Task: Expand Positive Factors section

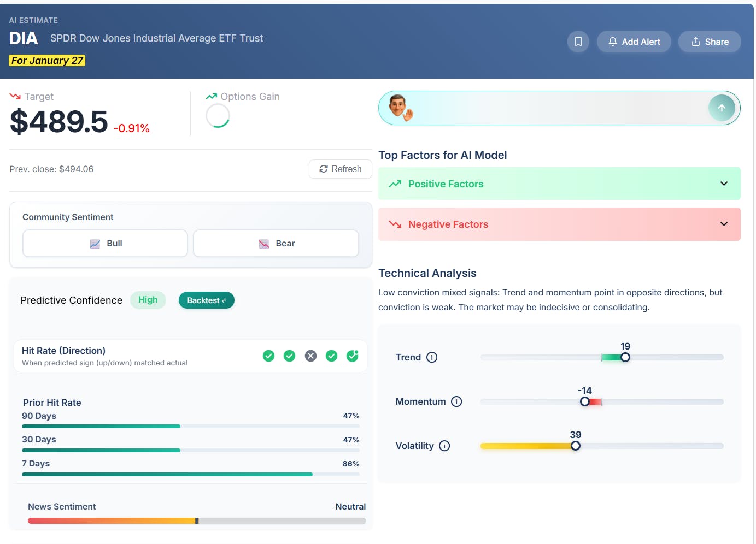Action: click(559, 184)
